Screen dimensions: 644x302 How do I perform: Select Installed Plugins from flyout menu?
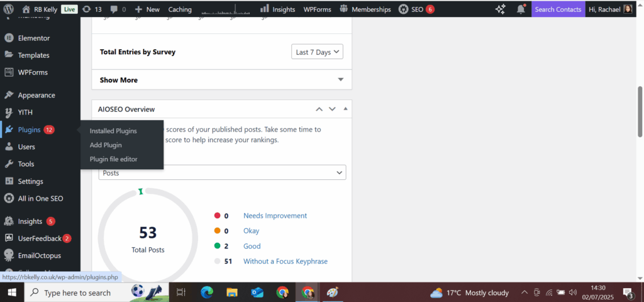(113, 131)
